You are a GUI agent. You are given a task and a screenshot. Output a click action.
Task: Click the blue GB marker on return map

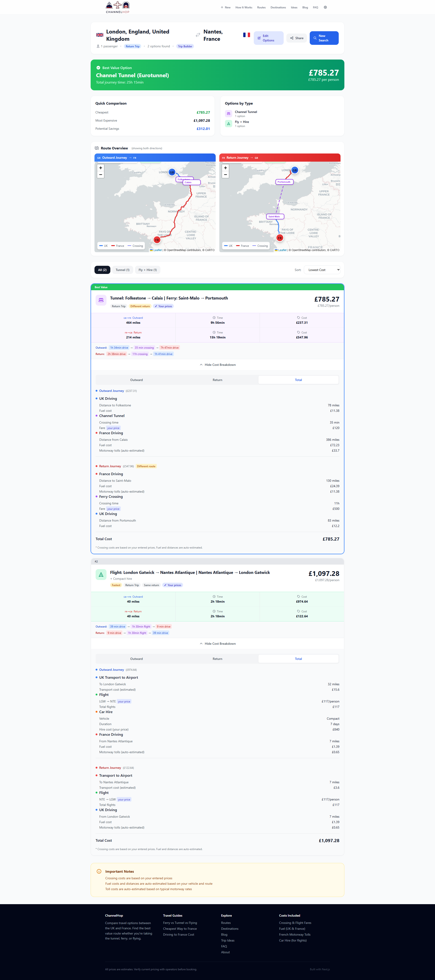(295, 170)
